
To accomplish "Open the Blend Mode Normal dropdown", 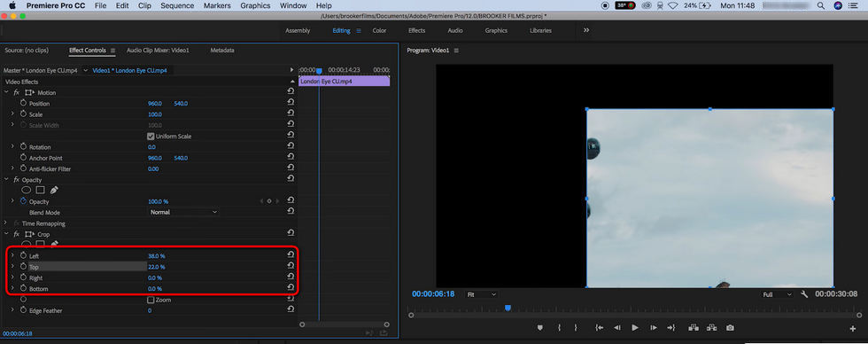I will (x=183, y=212).
